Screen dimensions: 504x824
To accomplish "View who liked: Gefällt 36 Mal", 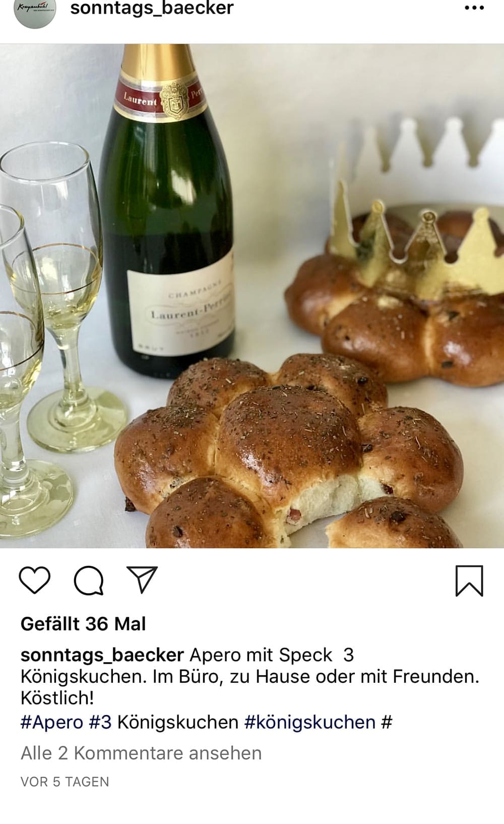I will click(83, 624).
